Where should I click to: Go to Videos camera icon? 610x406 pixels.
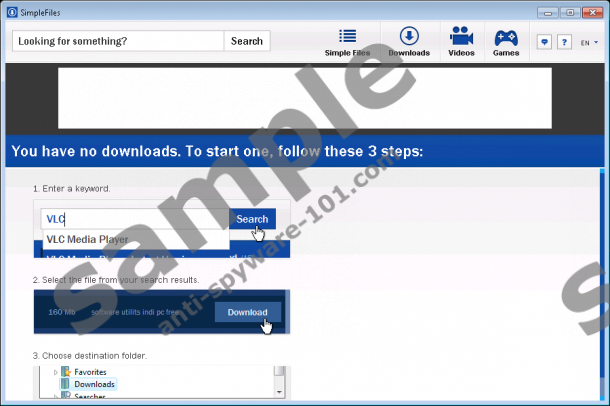tap(461, 36)
